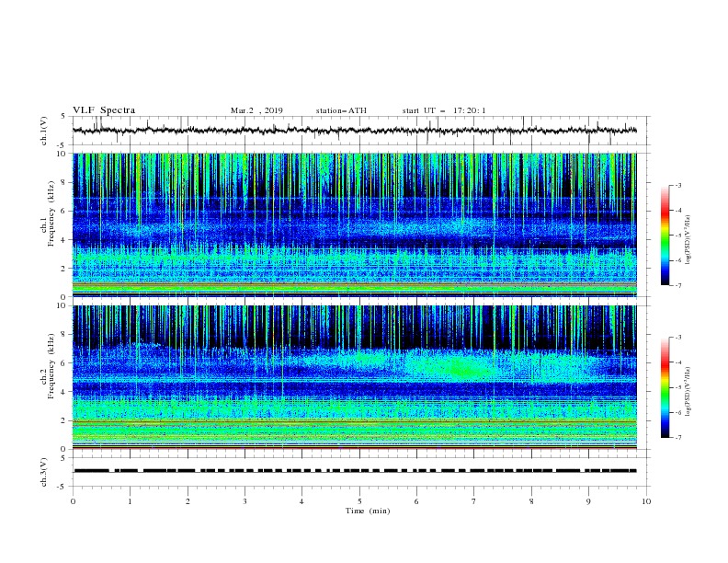The height and width of the screenshot is (563, 728).
Task: Click the "ch.1(V)" axis label
Action: [44, 131]
